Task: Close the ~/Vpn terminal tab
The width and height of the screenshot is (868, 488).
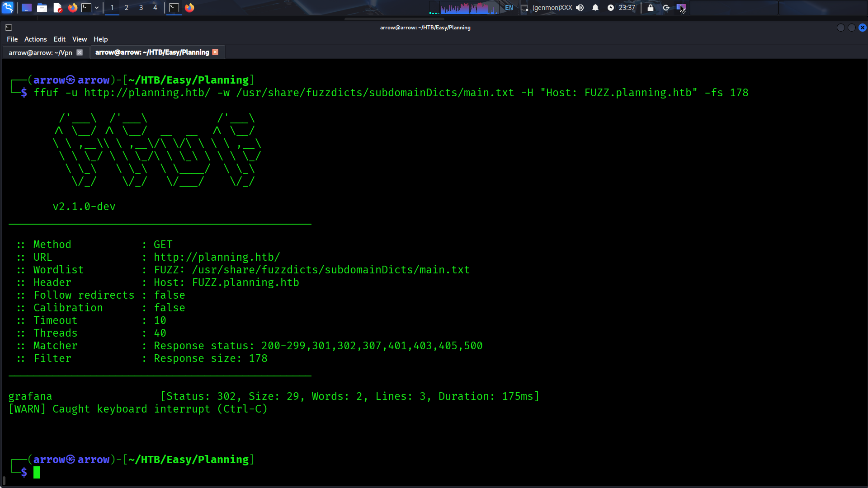Action: 80,52
